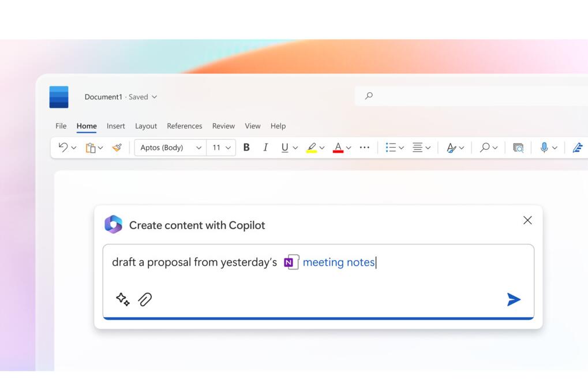Send the Copilot prompt
This screenshot has width=588, height=392.
[x=514, y=299]
